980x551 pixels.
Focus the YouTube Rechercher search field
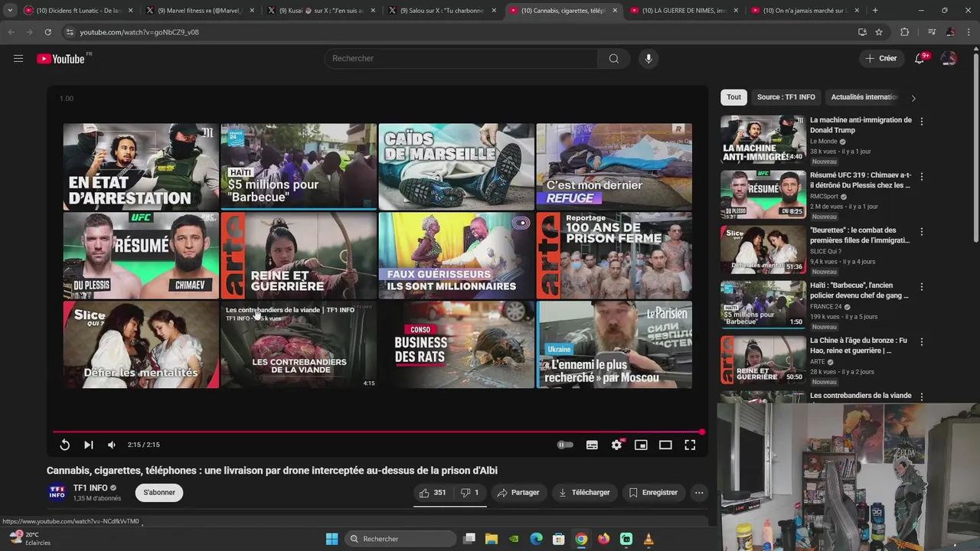461,58
